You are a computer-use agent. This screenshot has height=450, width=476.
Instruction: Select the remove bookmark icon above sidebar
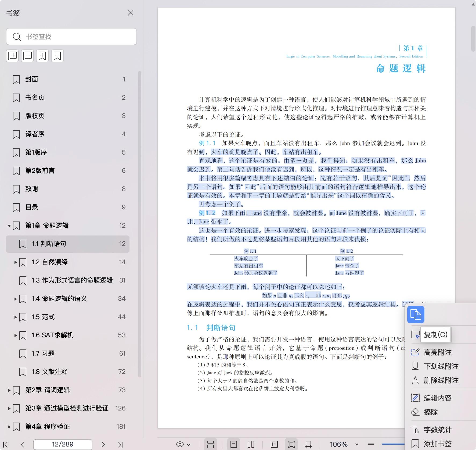57,56
